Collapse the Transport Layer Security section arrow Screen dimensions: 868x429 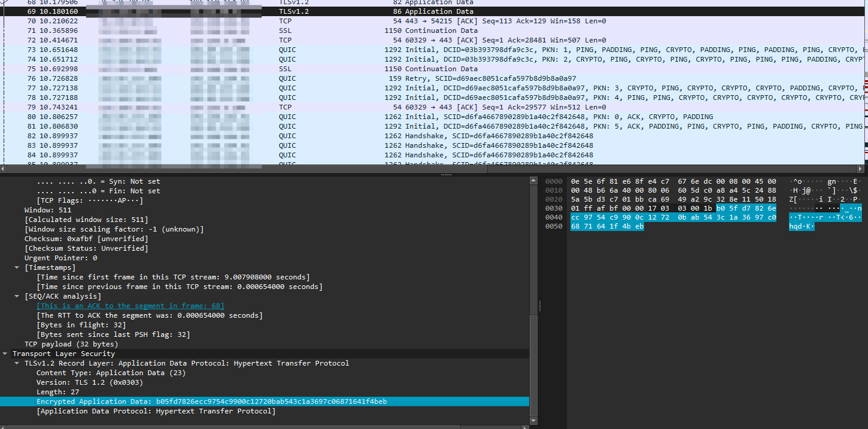click(5, 354)
